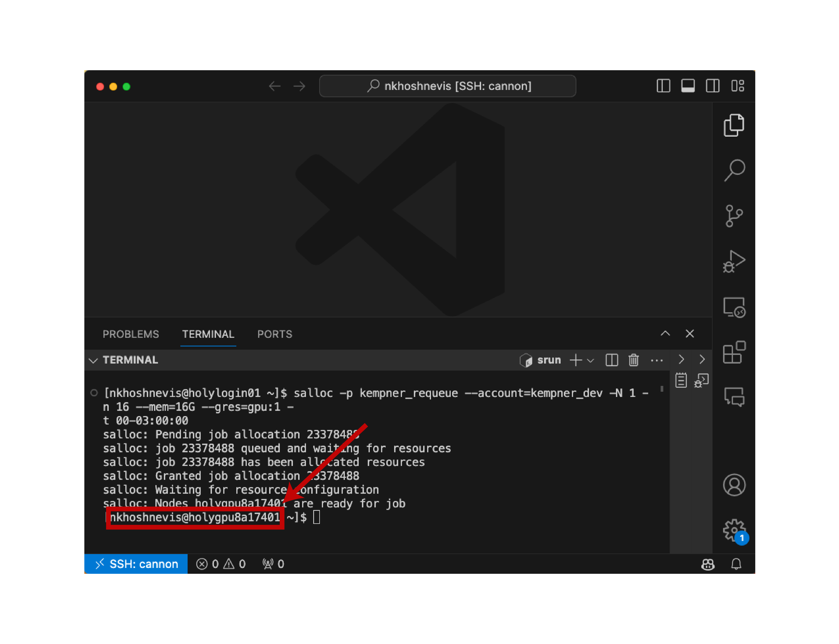
Task: Open the new terminal launch profile dropdown
Action: (x=591, y=360)
